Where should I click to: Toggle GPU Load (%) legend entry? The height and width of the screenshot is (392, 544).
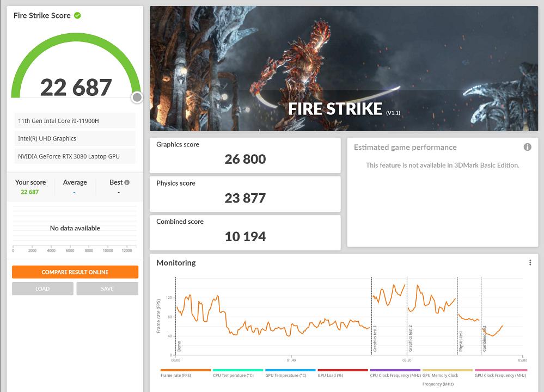point(343,373)
